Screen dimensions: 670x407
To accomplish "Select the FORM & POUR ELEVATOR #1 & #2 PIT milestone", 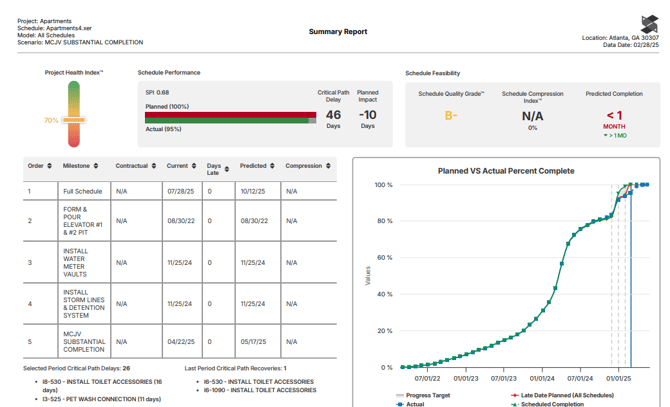I will (83, 221).
